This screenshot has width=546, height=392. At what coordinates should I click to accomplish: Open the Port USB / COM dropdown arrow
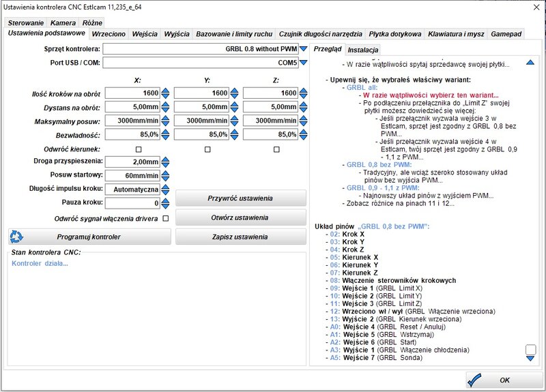point(303,63)
